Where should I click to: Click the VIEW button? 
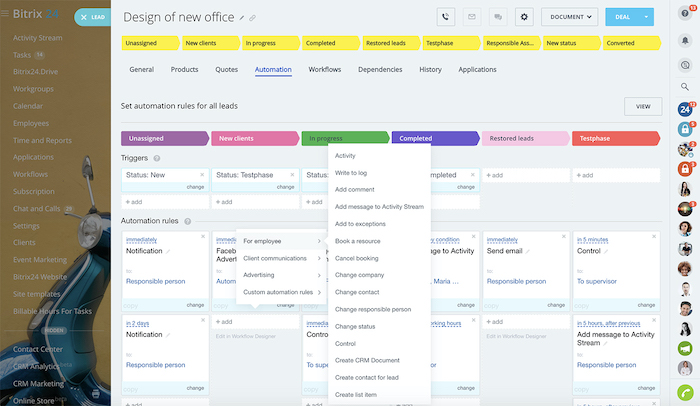point(643,106)
